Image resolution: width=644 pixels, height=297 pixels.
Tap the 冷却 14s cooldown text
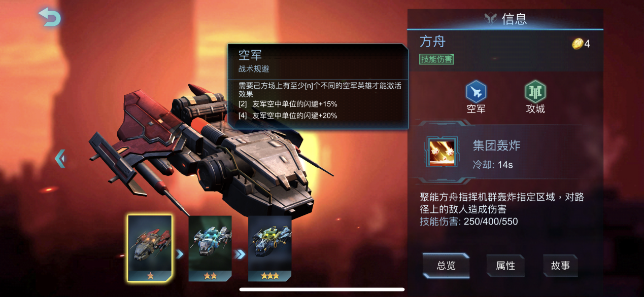(x=492, y=165)
